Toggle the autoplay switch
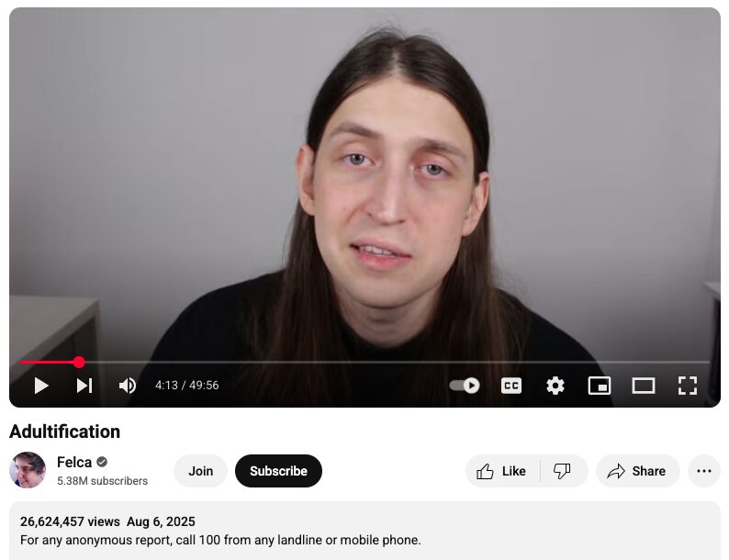729x560 pixels. coord(465,386)
